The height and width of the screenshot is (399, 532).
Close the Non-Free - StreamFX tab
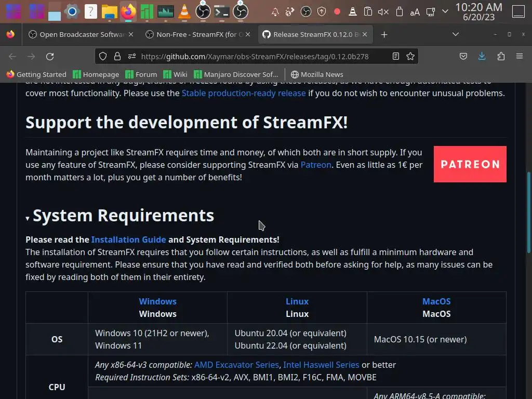pyautogui.click(x=248, y=34)
